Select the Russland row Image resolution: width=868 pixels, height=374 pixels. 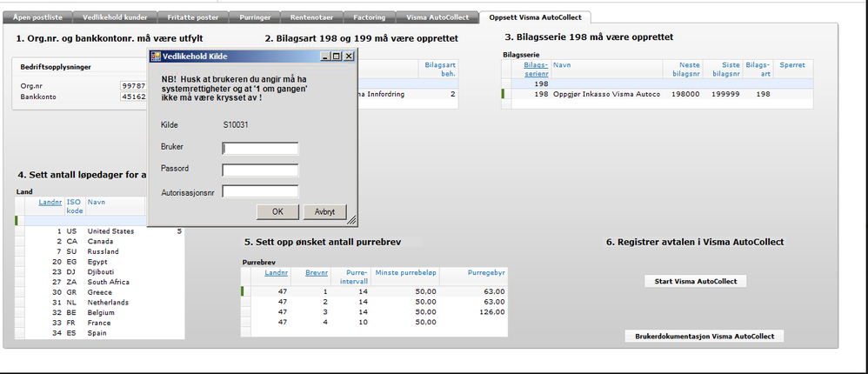[x=100, y=251]
